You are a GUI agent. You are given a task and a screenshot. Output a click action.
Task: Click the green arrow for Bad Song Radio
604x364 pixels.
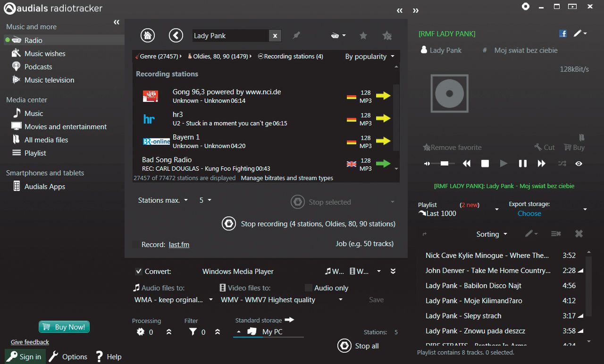tap(383, 164)
